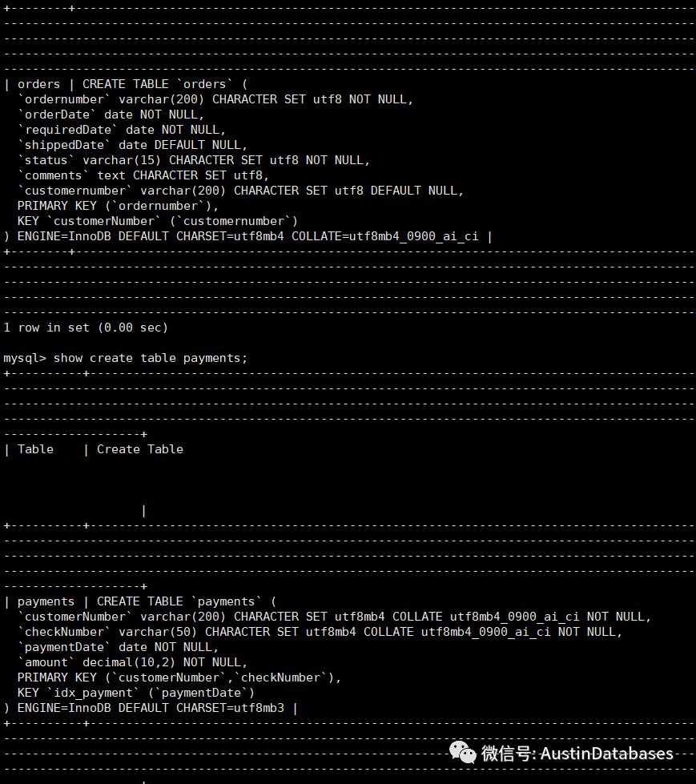Image resolution: width=696 pixels, height=784 pixels.
Task: Click the WeChat logo icon in watermark
Action: click(x=462, y=752)
